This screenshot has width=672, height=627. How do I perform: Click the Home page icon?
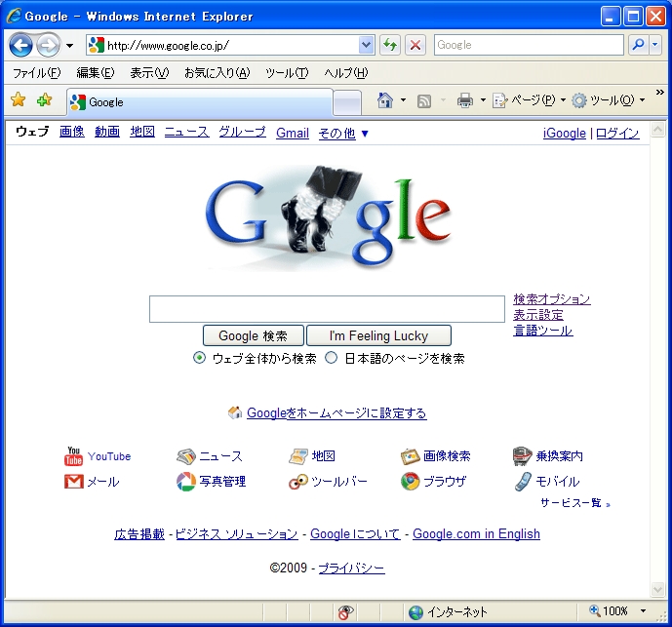(385, 100)
